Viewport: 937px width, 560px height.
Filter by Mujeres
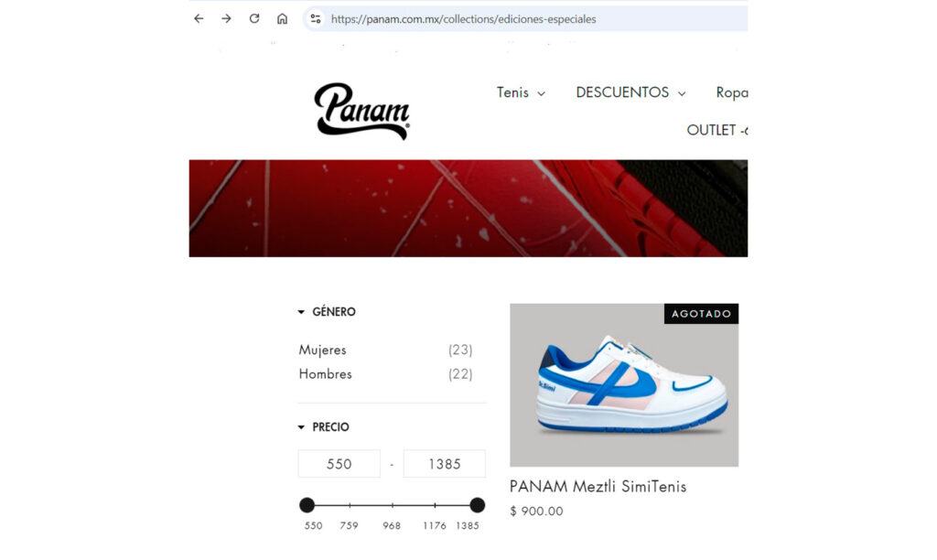click(x=385, y=350)
